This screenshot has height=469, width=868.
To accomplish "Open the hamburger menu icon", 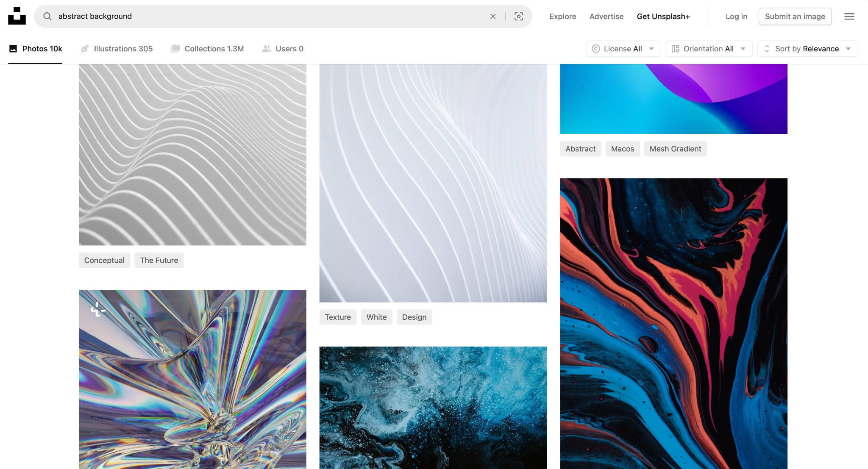I will (x=849, y=17).
